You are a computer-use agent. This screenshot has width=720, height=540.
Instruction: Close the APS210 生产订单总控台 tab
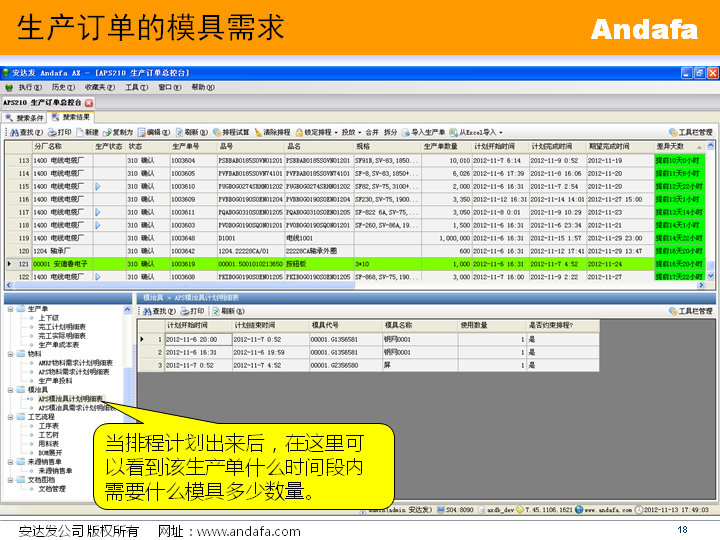click(x=88, y=102)
